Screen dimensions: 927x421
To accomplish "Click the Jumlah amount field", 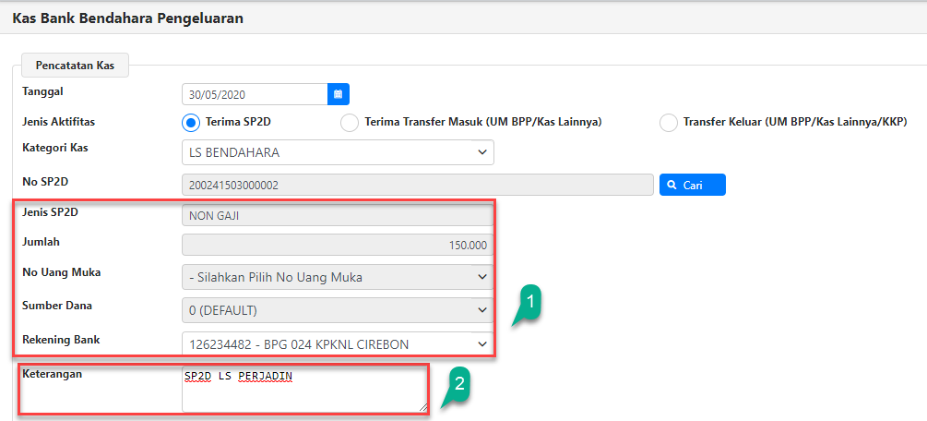I will pos(338,245).
